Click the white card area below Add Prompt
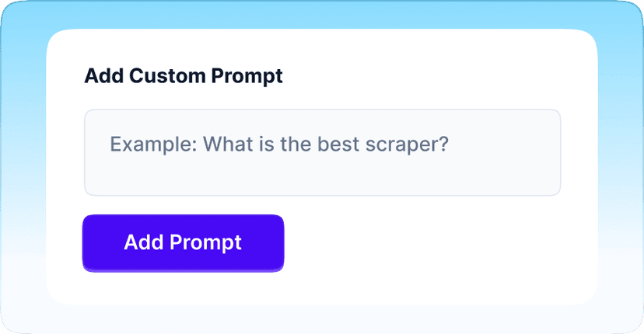The image size is (644, 334). (184, 288)
